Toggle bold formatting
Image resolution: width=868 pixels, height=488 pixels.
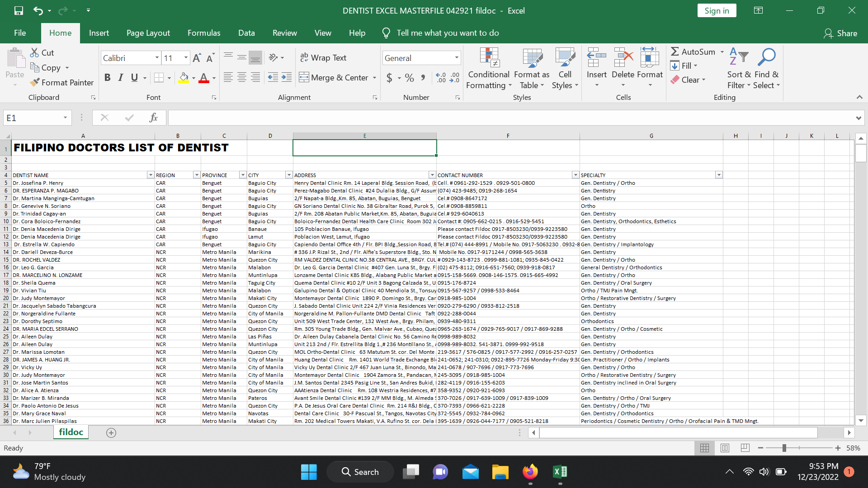[x=107, y=78]
